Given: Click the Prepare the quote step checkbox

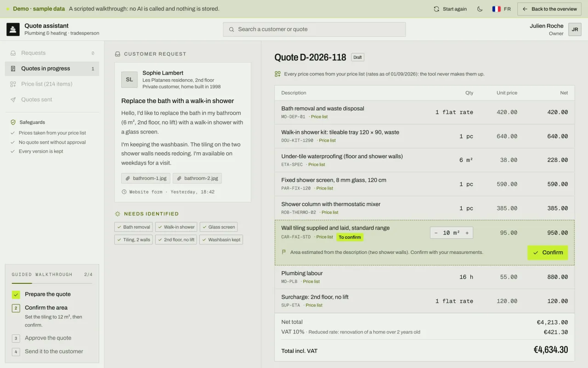Looking at the screenshot, I should tap(16, 294).
